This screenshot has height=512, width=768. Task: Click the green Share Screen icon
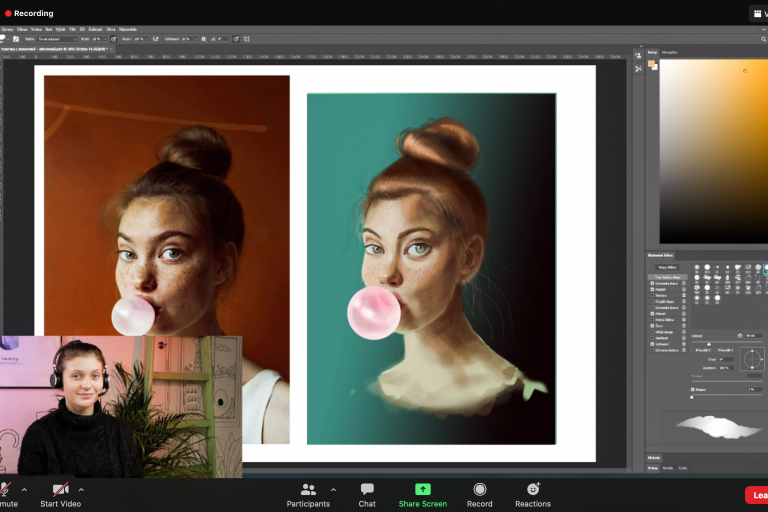(x=422, y=489)
